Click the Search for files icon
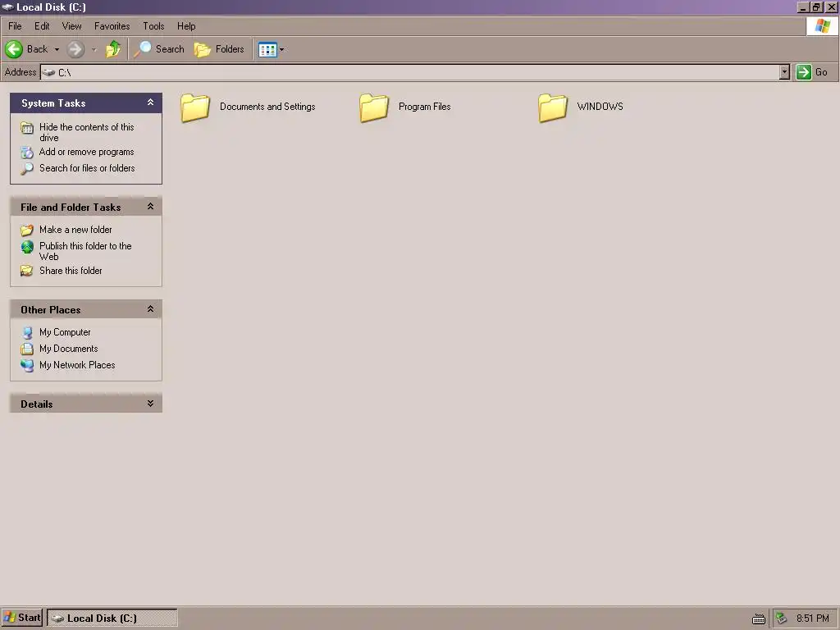Screen dimensions: 840x630 (27, 169)
